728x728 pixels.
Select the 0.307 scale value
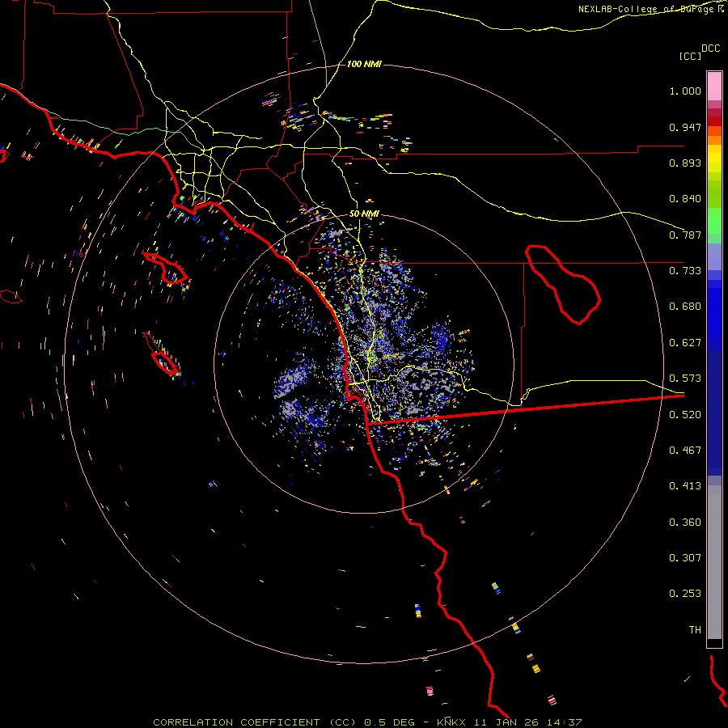coord(685,558)
